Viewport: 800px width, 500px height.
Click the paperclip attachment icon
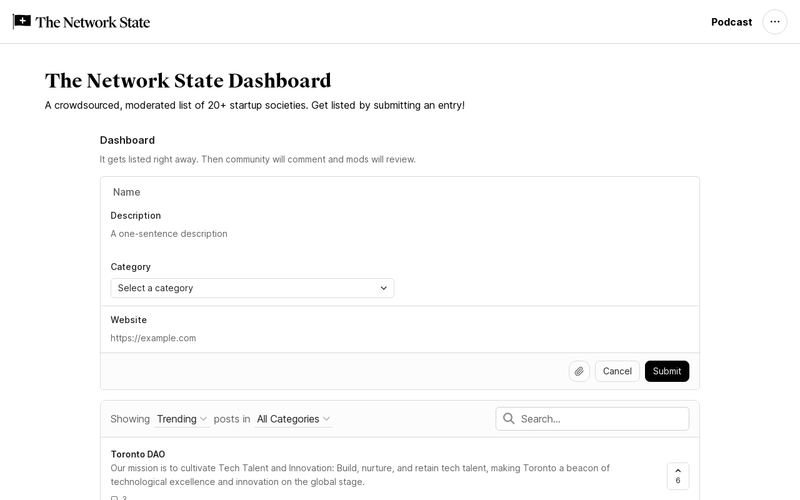pyautogui.click(x=579, y=371)
